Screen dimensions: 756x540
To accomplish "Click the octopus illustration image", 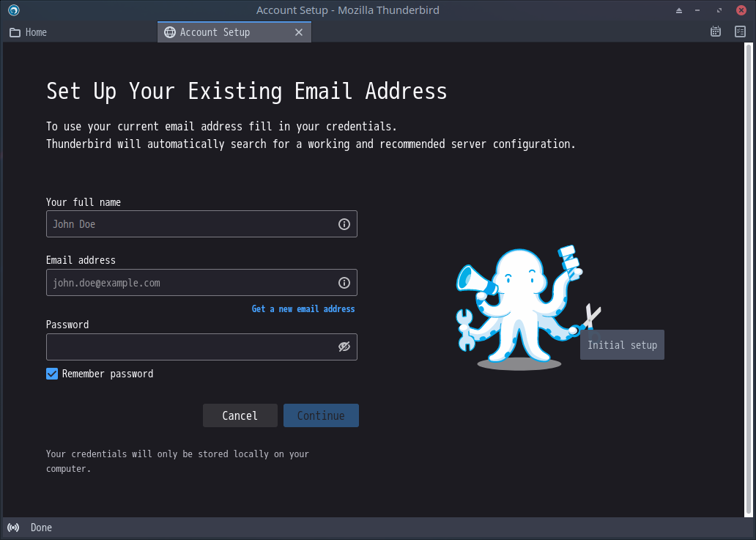I will click(x=528, y=308).
